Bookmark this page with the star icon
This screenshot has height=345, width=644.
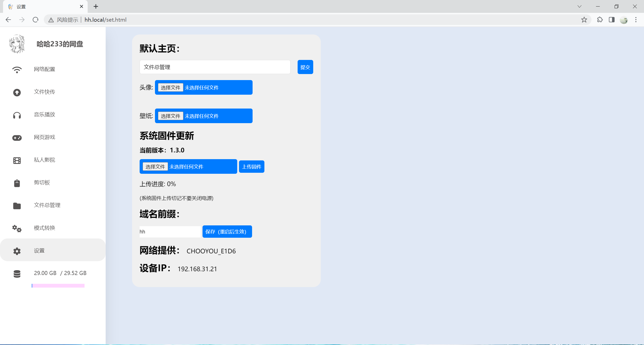coord(584,20)
